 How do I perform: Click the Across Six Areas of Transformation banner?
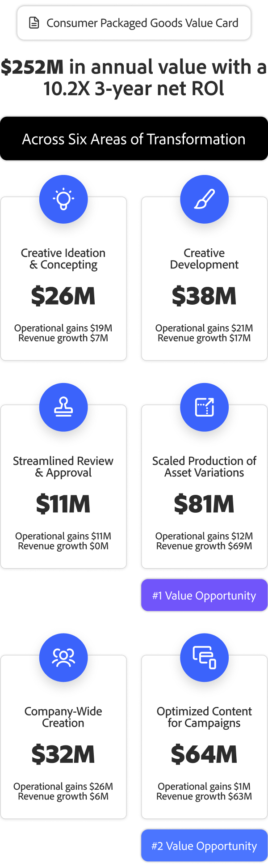coord(134,139)
